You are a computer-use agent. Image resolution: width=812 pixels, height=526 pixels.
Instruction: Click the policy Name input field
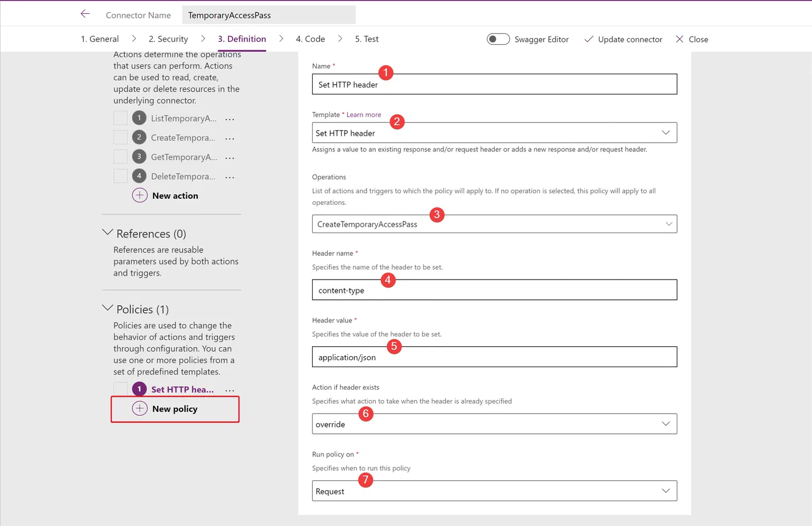494,84
